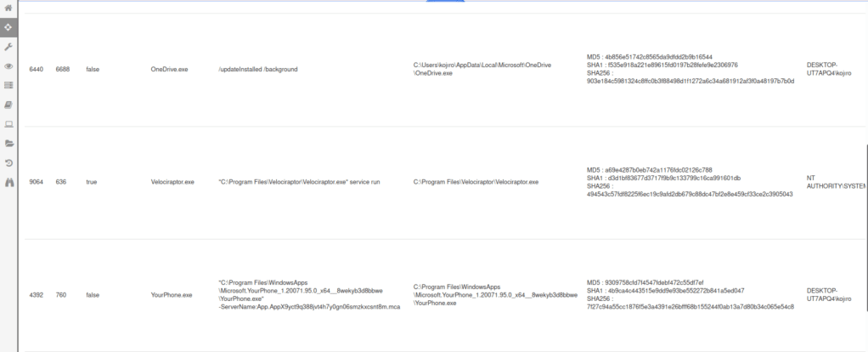Click the Velociraptor "service run" command line
The width and height of the screenshot is (868, 352).
tap(299, 182)
